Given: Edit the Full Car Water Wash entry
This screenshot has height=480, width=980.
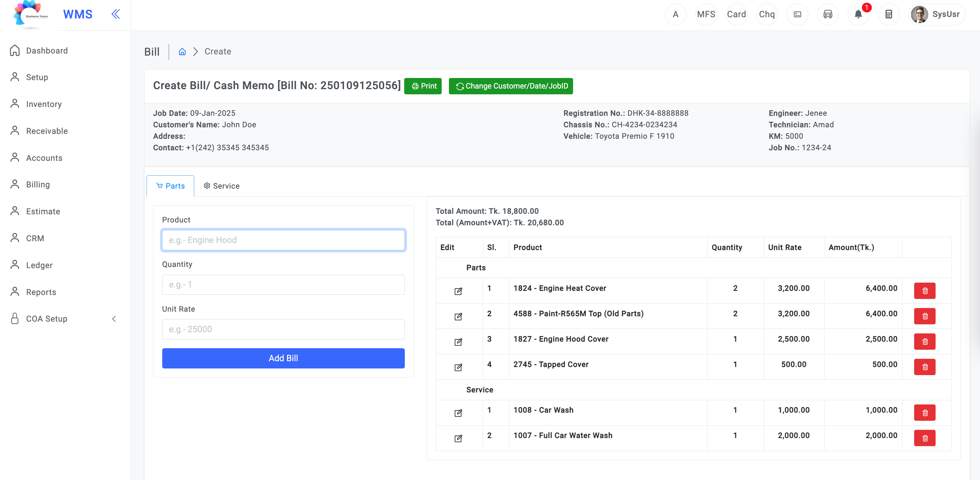Looking at the screenshot, I should [x=458, y=439].
